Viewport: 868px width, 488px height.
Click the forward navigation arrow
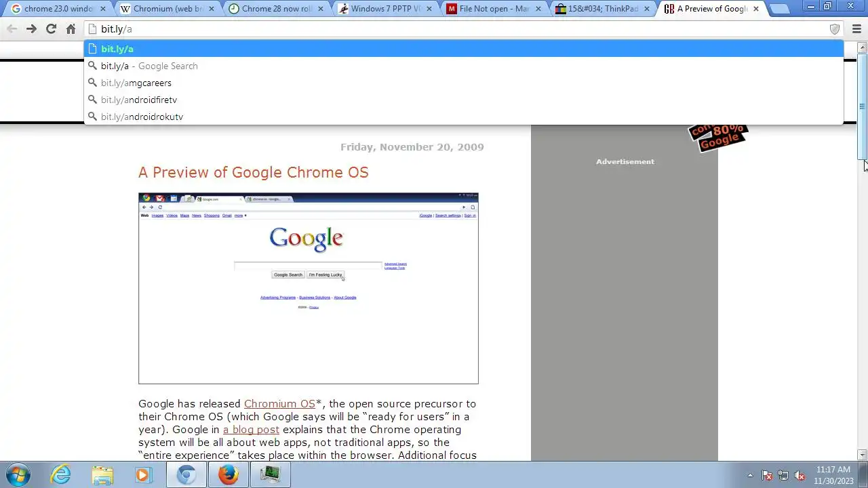click(x=31, y=29)
